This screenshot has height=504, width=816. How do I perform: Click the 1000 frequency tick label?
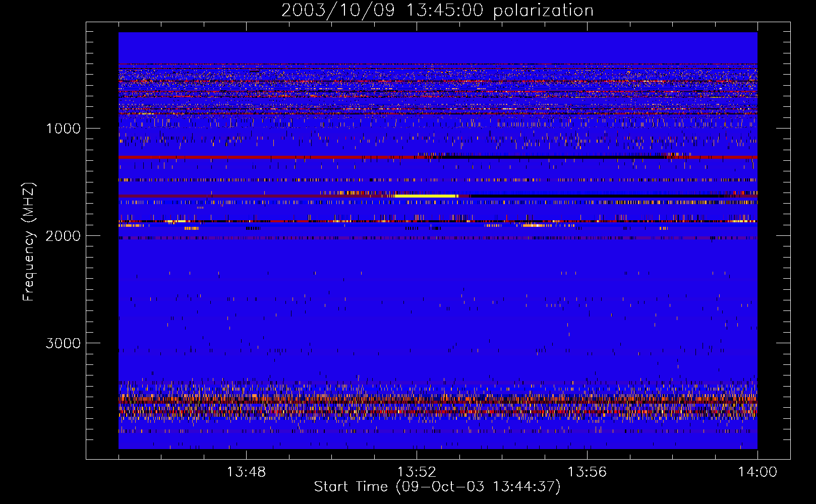[63, 129]
